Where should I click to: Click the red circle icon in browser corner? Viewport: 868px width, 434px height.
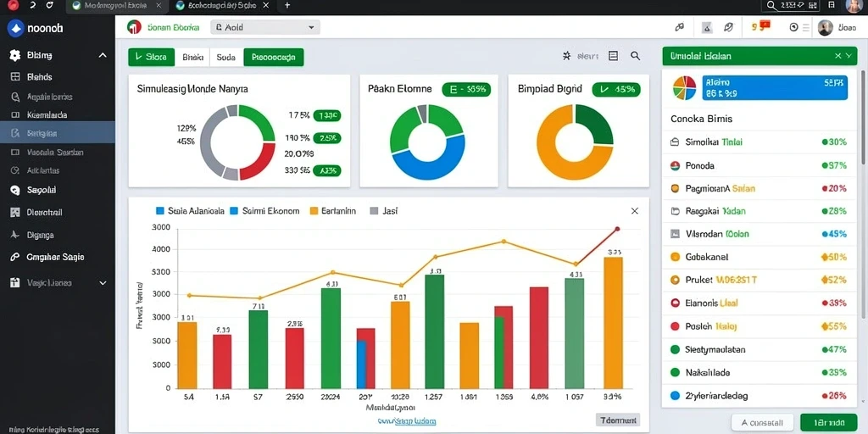pyautogui.click(x=12, y=6)
